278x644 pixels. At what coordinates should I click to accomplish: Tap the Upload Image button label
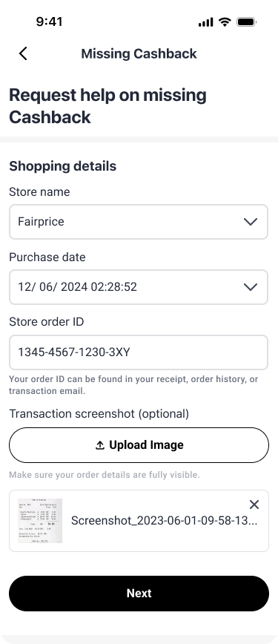[146, 445]
